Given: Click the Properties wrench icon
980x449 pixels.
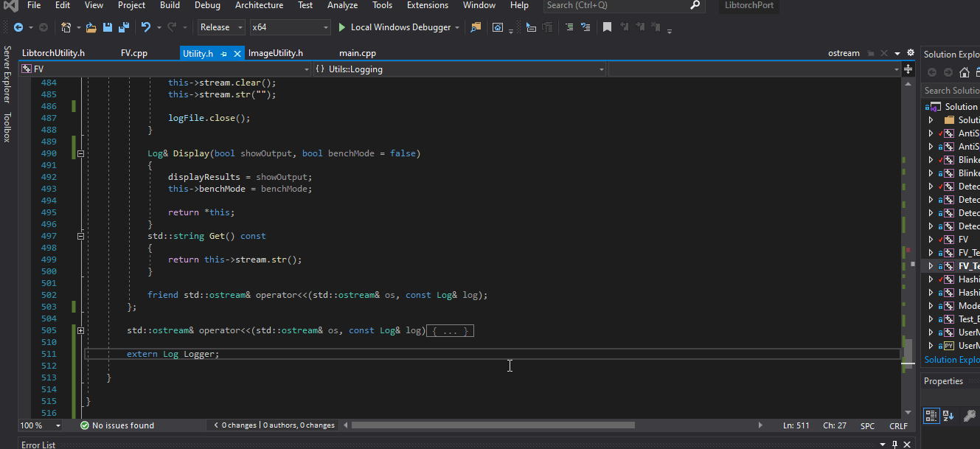Looking at the screenshot, I should pos(970,416).
